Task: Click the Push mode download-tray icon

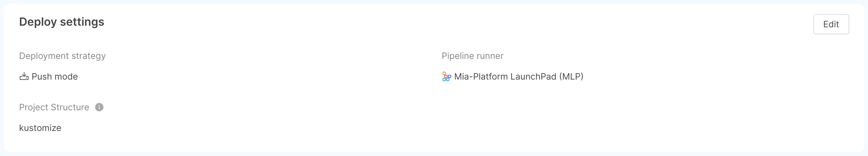Action: tap(24, 76)
